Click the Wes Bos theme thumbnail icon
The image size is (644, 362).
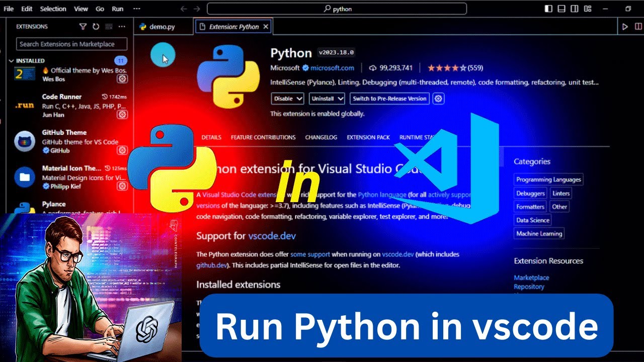(25, 73)
